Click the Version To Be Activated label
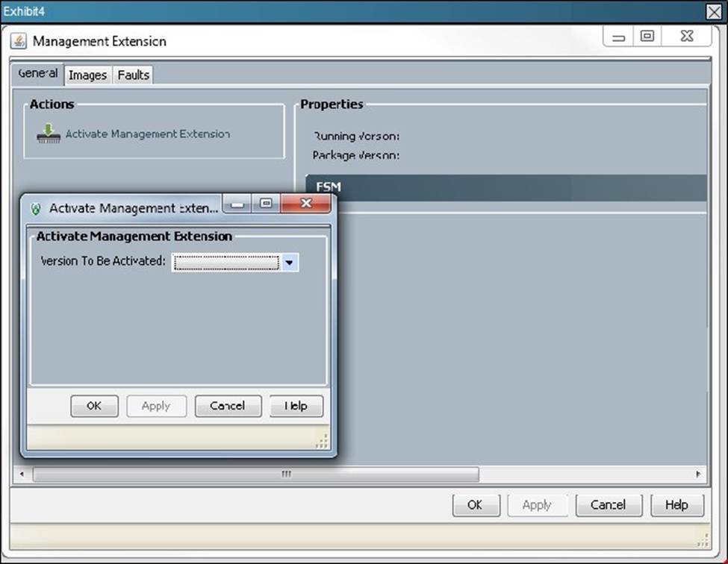The image size is (728, 564). click(x=103, y=261)
